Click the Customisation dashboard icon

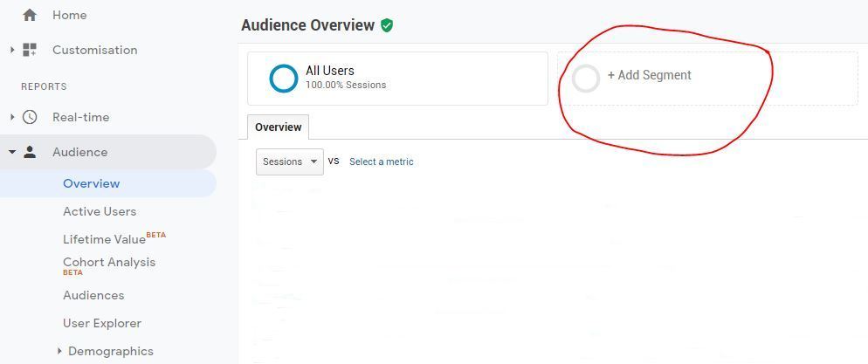click(30, 50)
